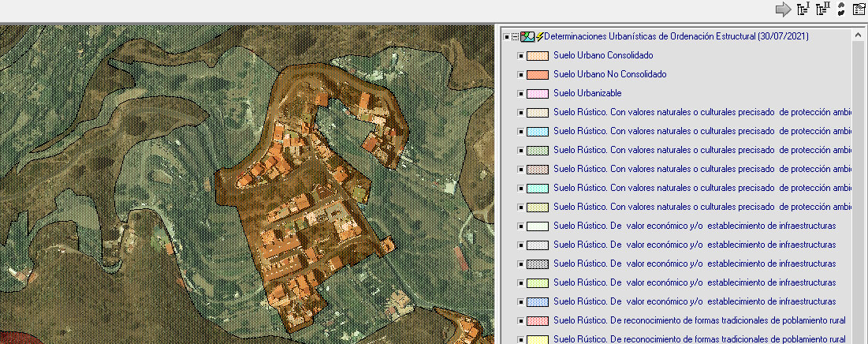Image resolution: width=868 pixels, height=344 pixels.
Task: Toggle Suelo Urbanizable visibility checkbox
Action: pos(520,94)
